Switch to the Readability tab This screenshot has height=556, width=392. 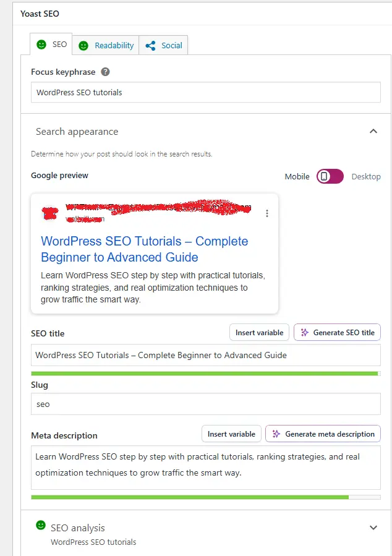point(106,45)
